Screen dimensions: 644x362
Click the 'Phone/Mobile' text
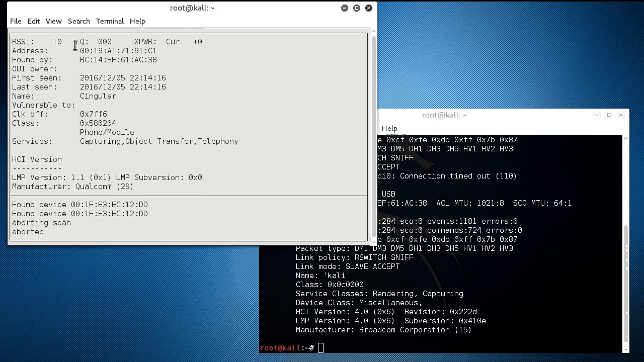tap(107, 132)
